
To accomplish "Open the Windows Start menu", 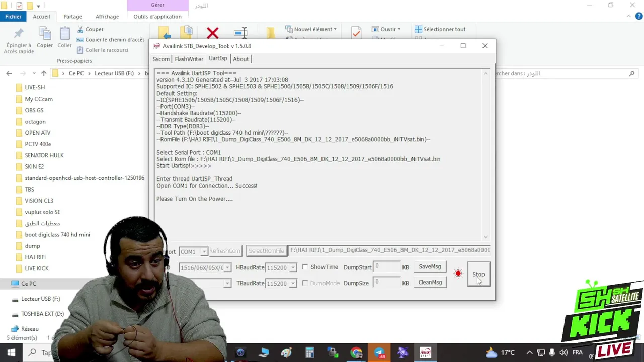I will (11, 353).
